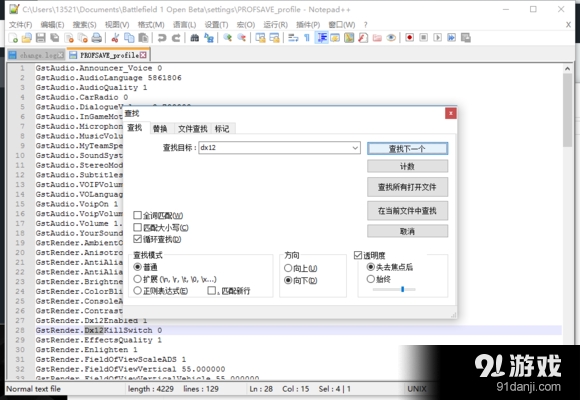580x400 pixels.
Task: Select 失去焦点后 transparency option
Action: [x=370, y=267]
